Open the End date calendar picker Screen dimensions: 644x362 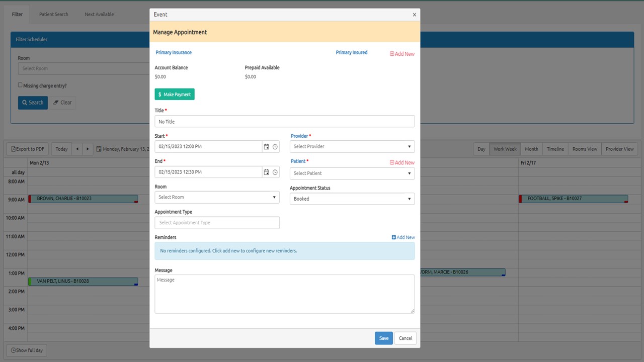[267, 171]
